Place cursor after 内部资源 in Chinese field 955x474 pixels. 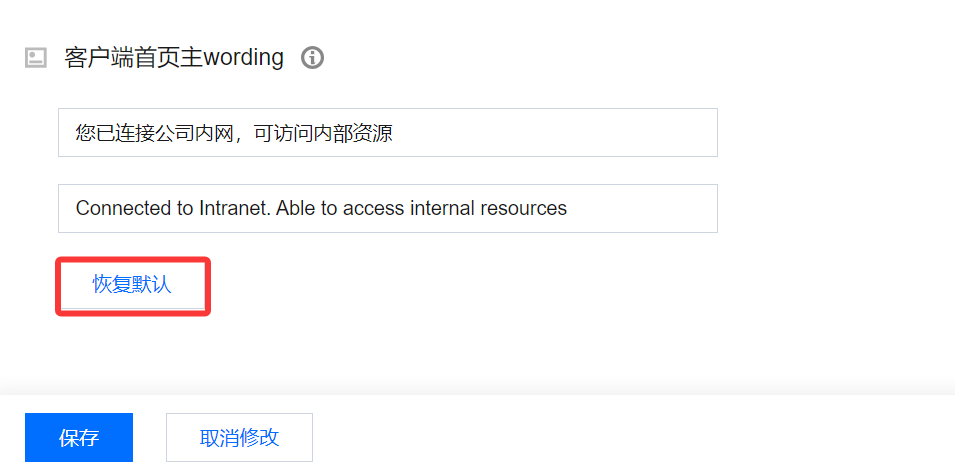(393, 133)
